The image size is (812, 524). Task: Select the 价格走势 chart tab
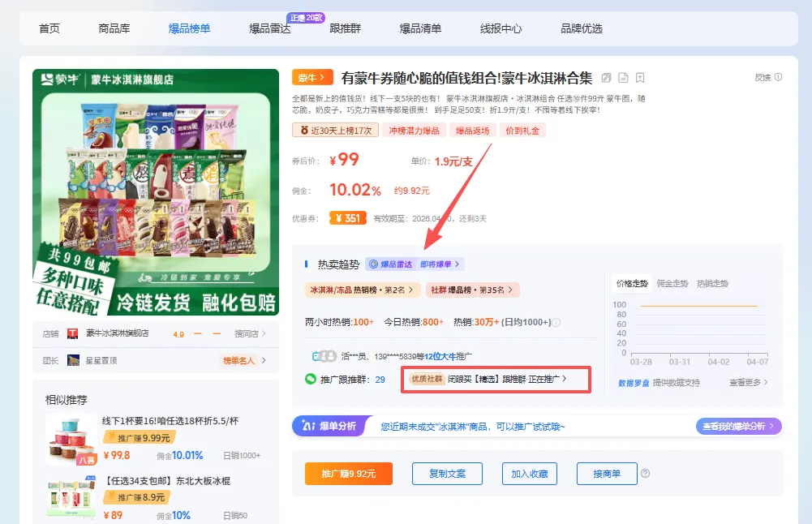pos(632,283)
